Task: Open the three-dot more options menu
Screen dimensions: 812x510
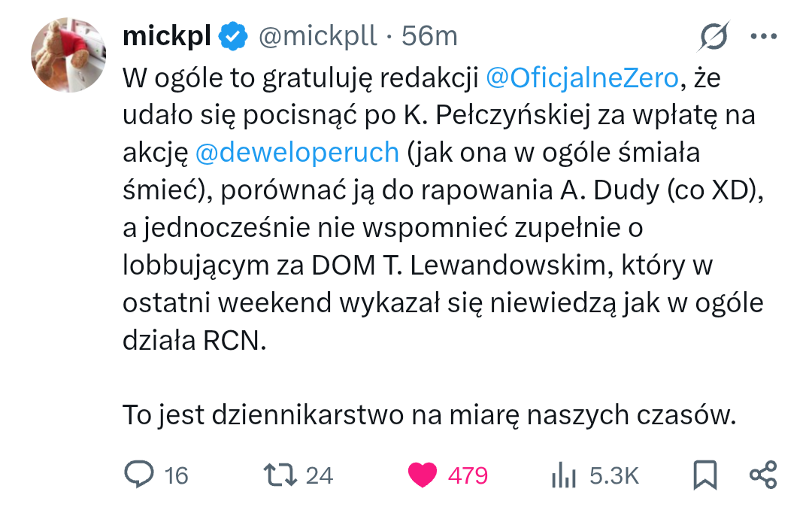Action: click(764, 35)
